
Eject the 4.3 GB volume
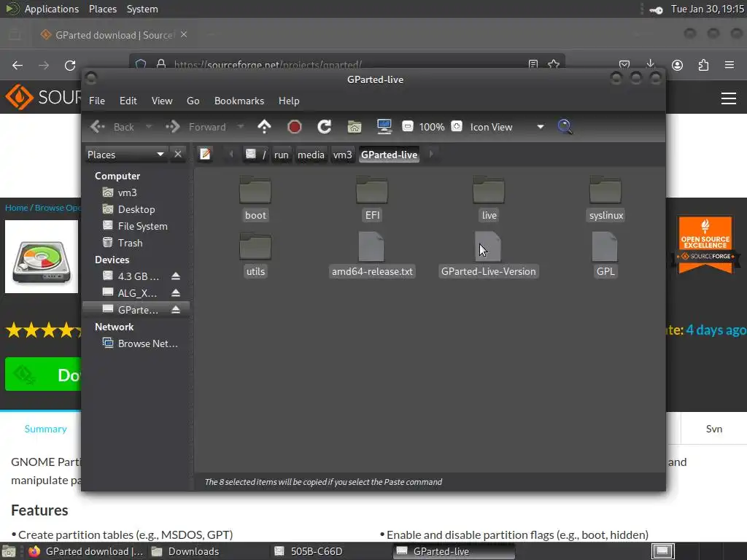coord(176,276)
